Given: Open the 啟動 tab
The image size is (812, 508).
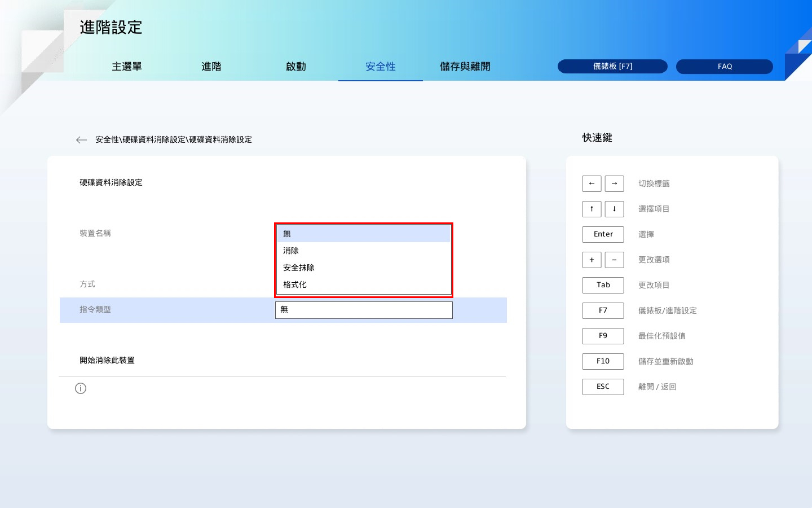Looking at the screenshot, I should tap(296, 67).
